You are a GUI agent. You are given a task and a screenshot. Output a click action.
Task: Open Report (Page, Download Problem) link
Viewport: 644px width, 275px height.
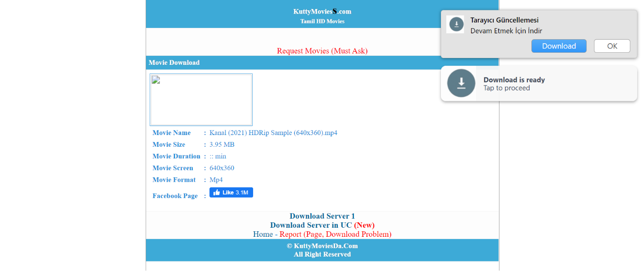point(336,234)
